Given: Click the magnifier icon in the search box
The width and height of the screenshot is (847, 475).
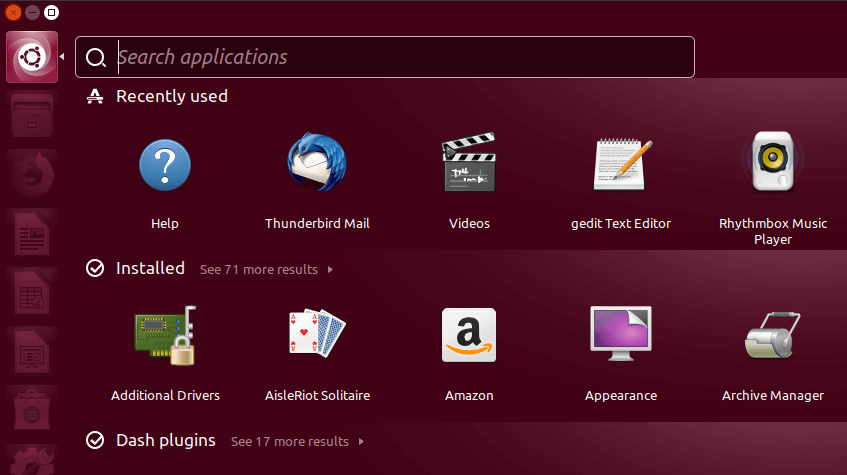Looking at the screenshot, I should coord(96,57).
